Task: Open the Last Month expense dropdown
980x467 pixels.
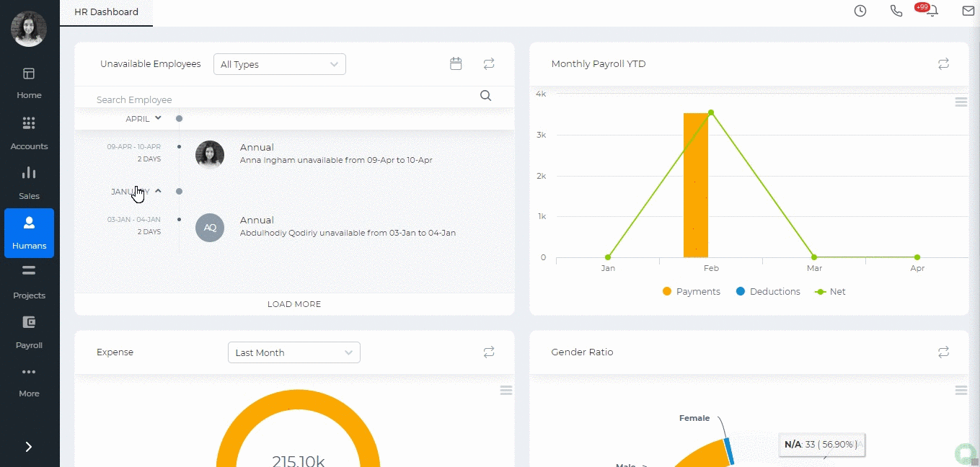Action: pyautogui.click(x=293, y=352)
